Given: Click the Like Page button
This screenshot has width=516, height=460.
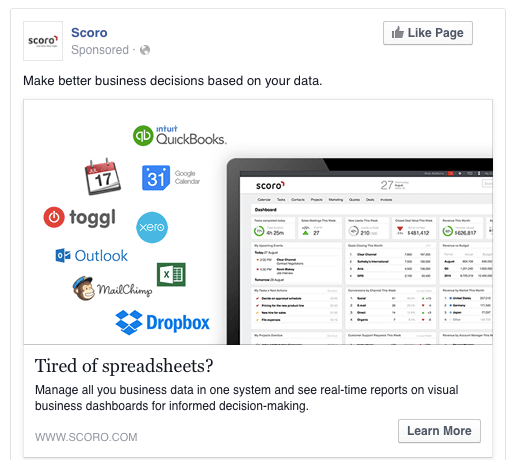Looking at the screenshot, I should click(x=428, y=33).
